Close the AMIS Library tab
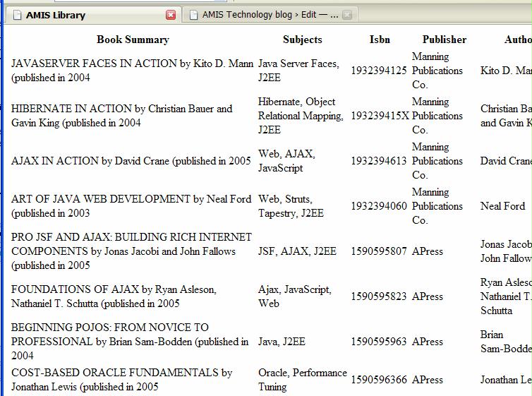The height and width of the screenshot is (396, 532). pyautogui.click(x=171, y=15)
